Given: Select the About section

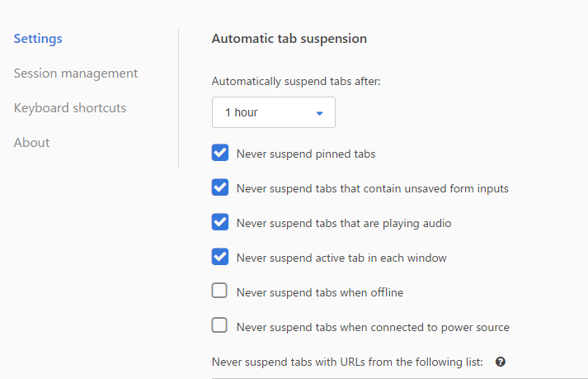Looking at the screenshot, I should [x=31, y=143].
